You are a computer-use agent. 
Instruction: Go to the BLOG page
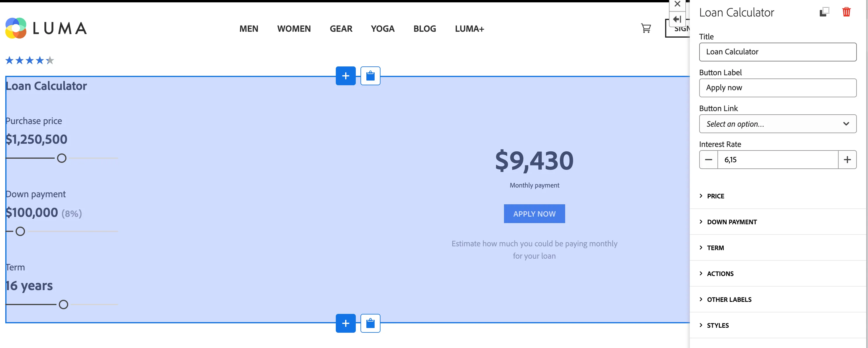(425, 29)
